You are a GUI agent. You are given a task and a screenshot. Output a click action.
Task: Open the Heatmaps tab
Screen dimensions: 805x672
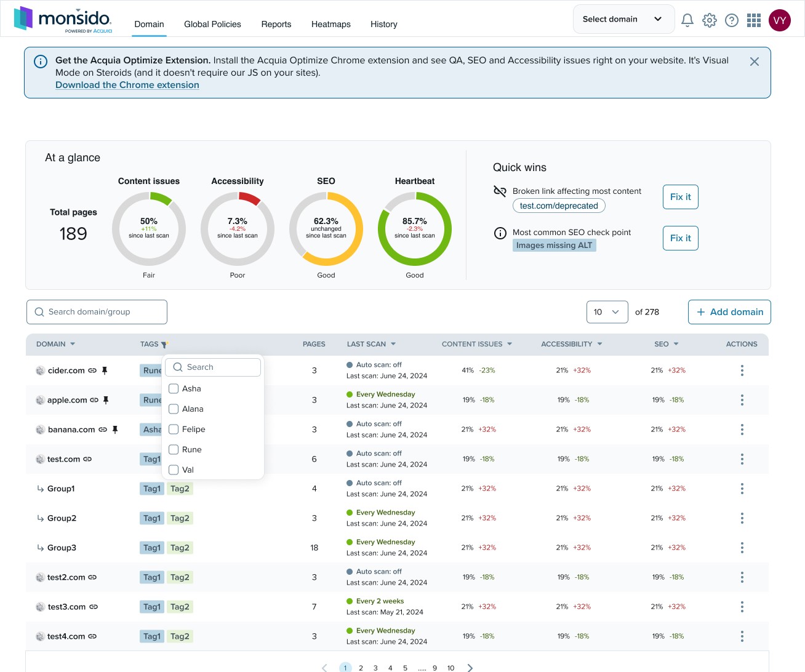pos(331,25)
